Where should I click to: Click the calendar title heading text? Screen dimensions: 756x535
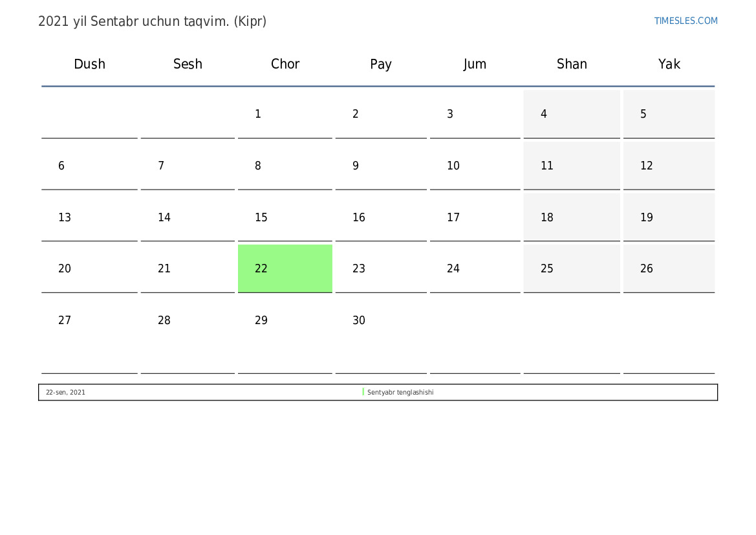[x=152, y=21]
